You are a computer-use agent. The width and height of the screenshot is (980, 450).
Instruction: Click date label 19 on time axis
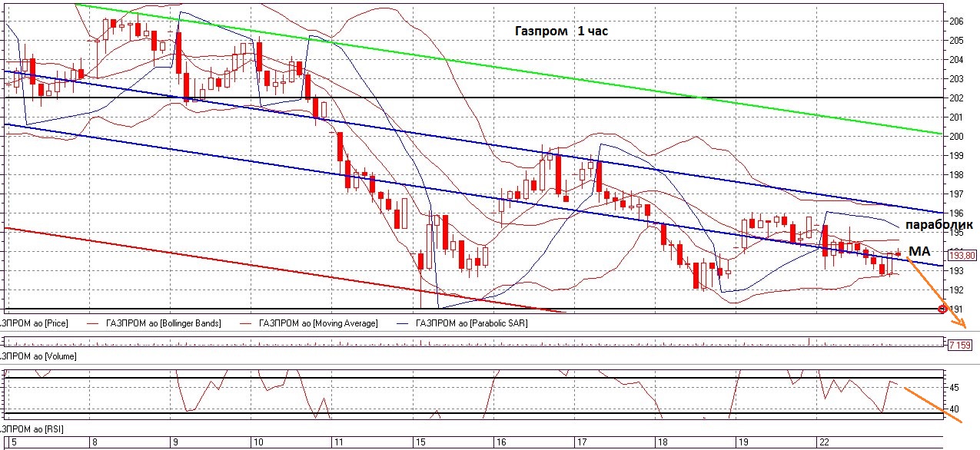point(742,443)
